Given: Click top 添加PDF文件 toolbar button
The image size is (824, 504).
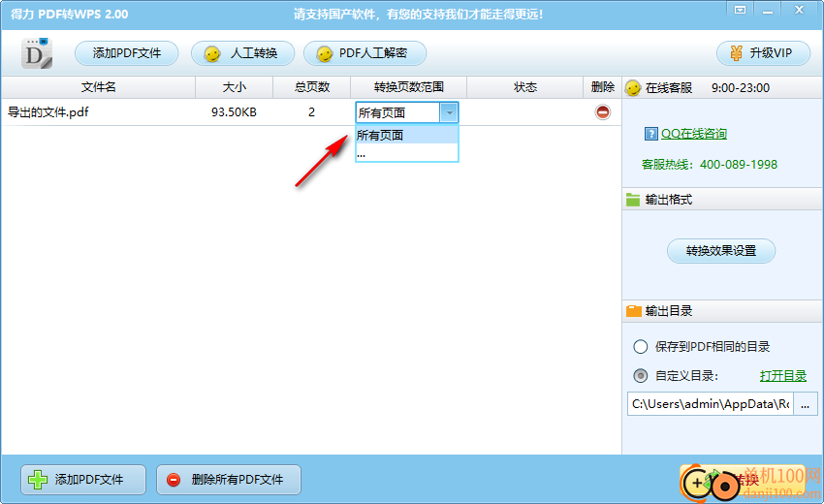Looking at the screenshot, I should 127,53.
